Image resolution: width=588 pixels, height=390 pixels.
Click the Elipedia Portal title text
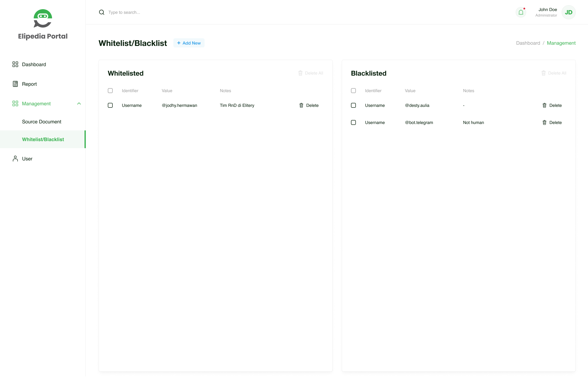(x=43, y=36)
